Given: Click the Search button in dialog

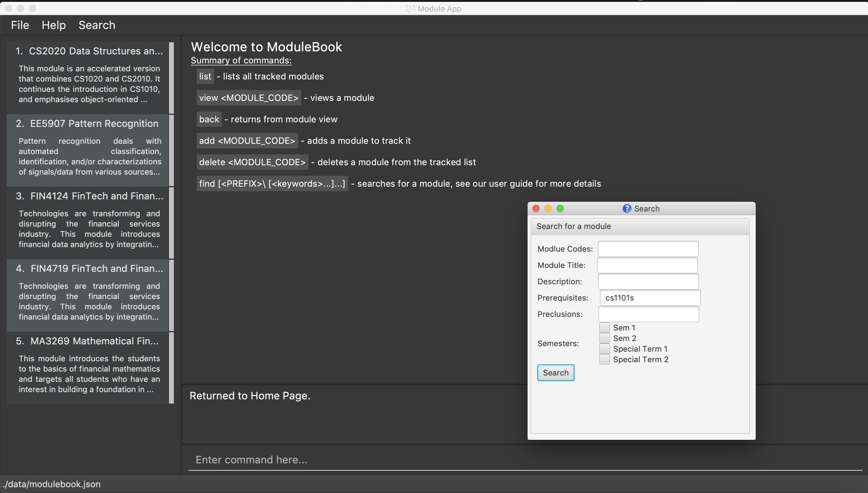Looking at the screenshot, I should [555, 372].
